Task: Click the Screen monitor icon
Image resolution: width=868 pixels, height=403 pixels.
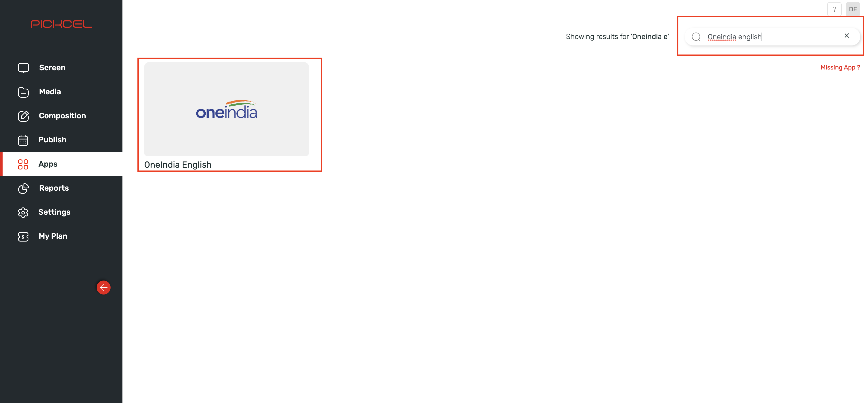Action: (23, 68)
